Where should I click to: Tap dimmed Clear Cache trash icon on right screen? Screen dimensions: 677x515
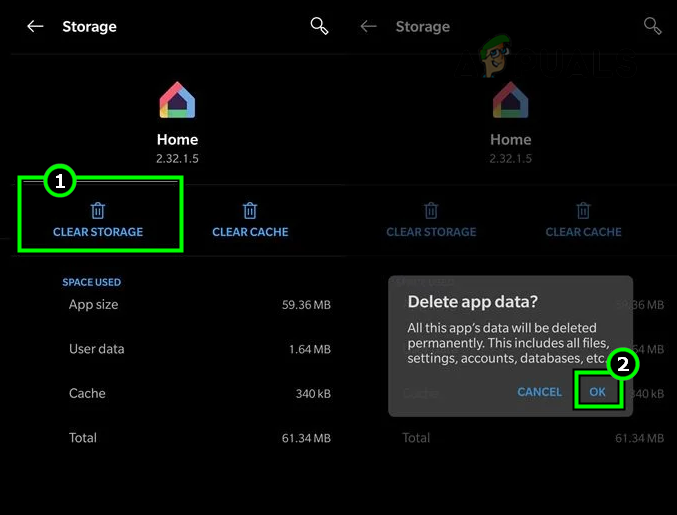click(x=583, y=211)
